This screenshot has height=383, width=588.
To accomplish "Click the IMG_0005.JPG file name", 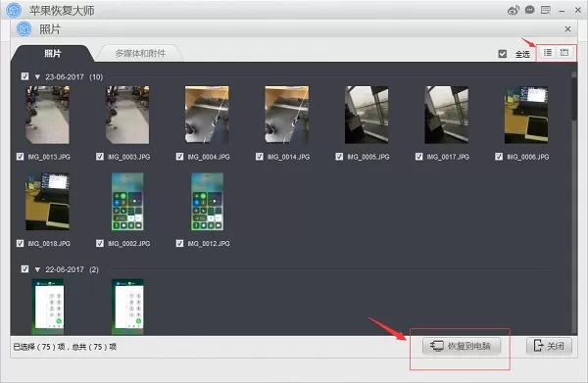I will point(368,157).
